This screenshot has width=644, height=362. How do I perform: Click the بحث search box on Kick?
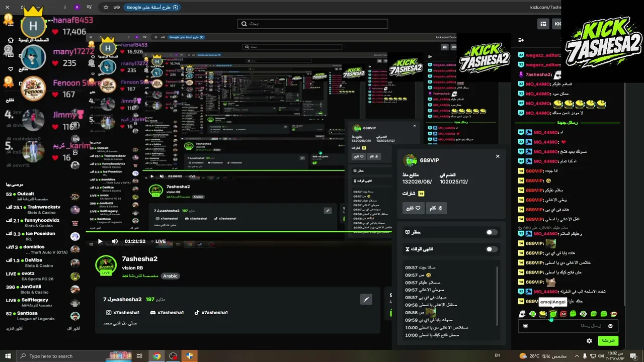312,24
